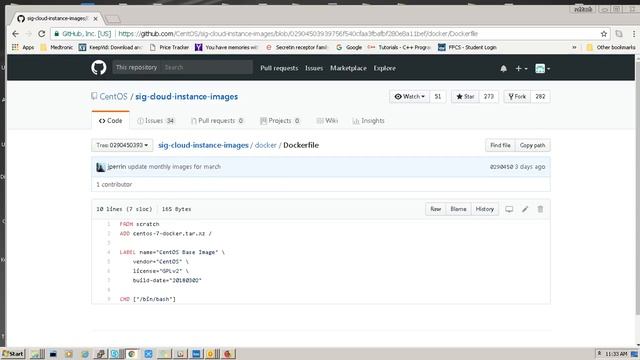Star the repository
Screen dimensions: 640x360
465,97
